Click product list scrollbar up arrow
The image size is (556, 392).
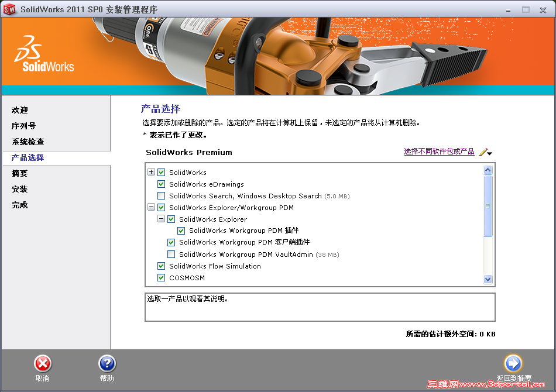tap(488, 170)
